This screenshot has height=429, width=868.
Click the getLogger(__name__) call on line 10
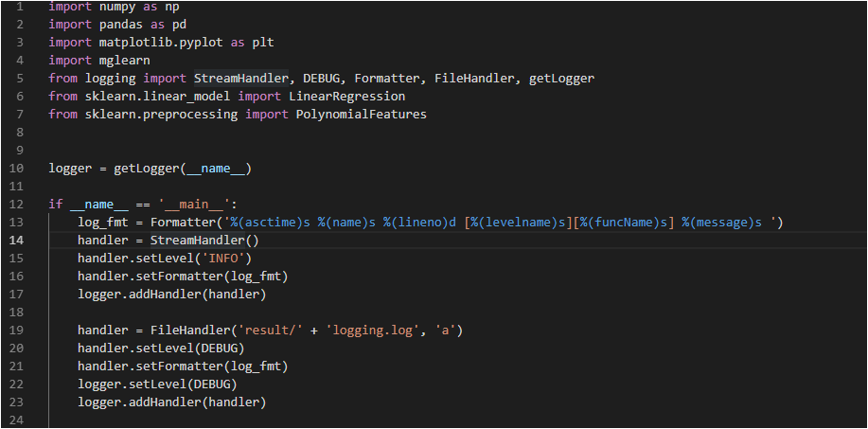coord(183,169)
